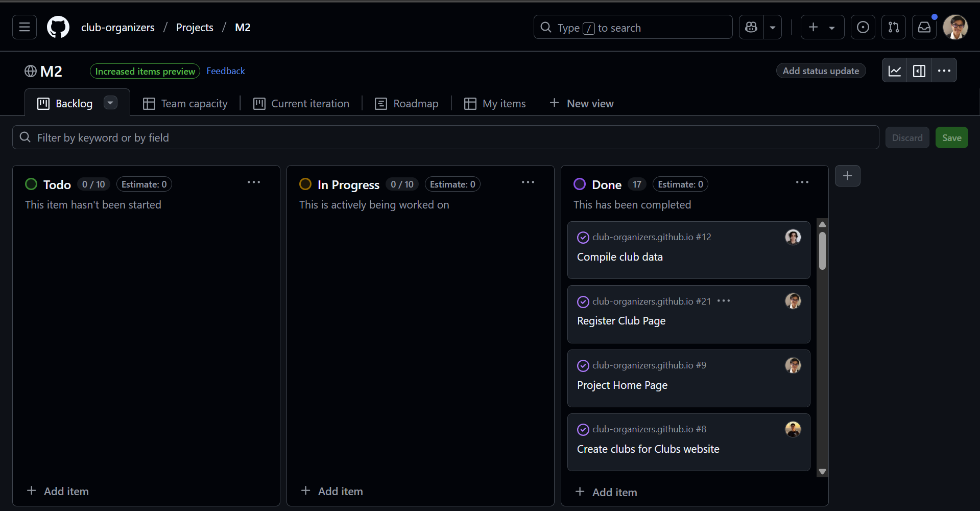980x511 pixels.
Task: Click the Done column scrollbar down arrow
Action: click(822, 472)
